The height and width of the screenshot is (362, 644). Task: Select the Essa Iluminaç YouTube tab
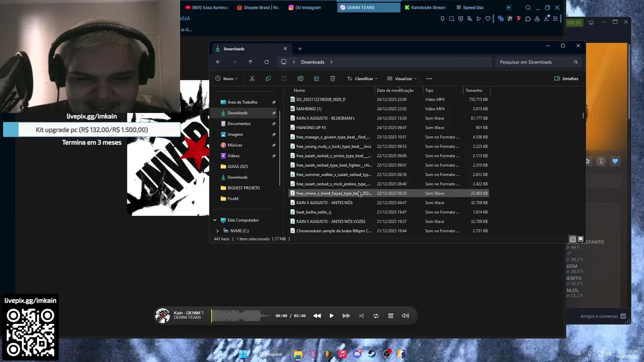tap(206, 8)
